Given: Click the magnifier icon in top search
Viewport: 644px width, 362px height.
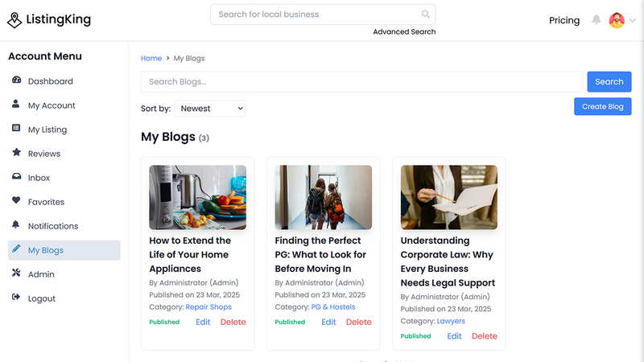Looking at the screenshot, I should tap(426, 14).
